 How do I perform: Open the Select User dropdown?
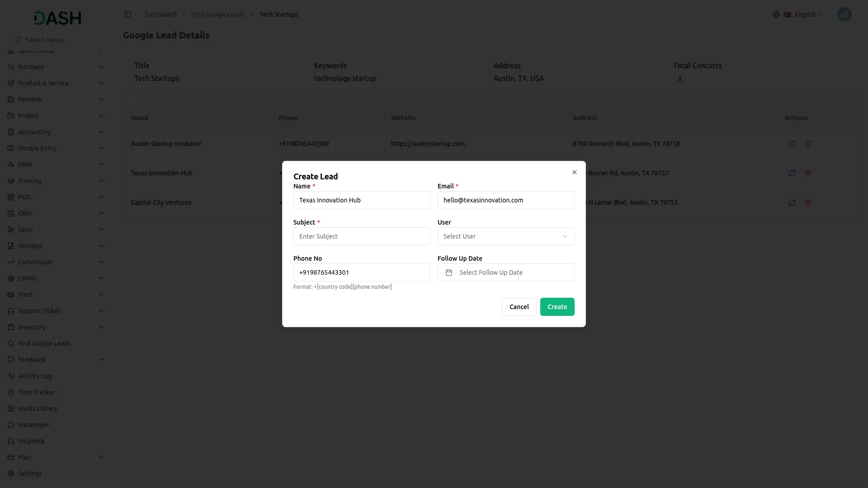point(505,236)
